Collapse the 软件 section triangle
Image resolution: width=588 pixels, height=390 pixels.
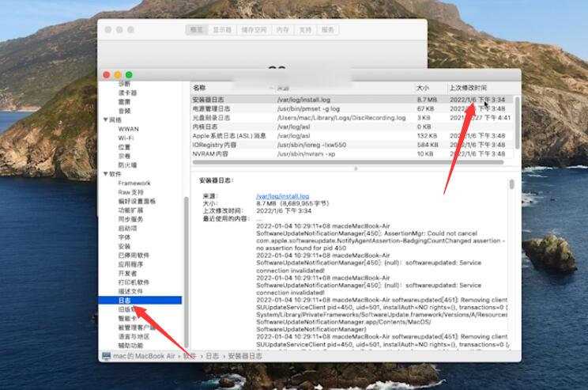pyautogui.click(x=105, y=174)
